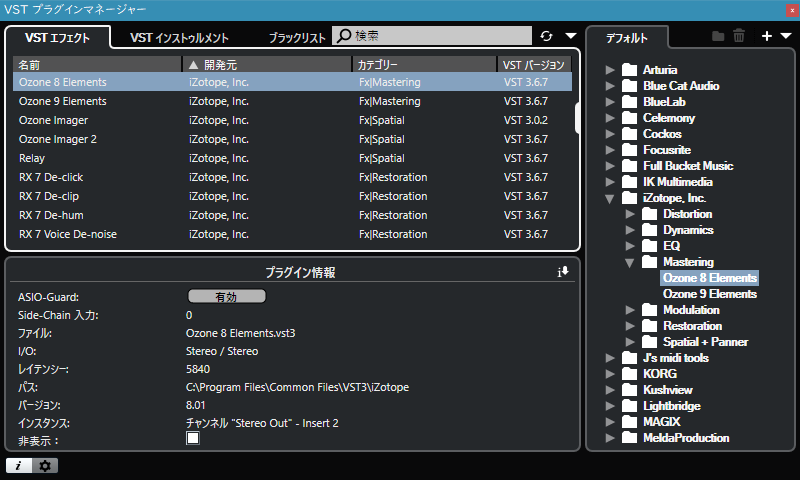Screen dimensions: 800x480
Task: Select the RX 7 De-click row
Action: [292, 177]
